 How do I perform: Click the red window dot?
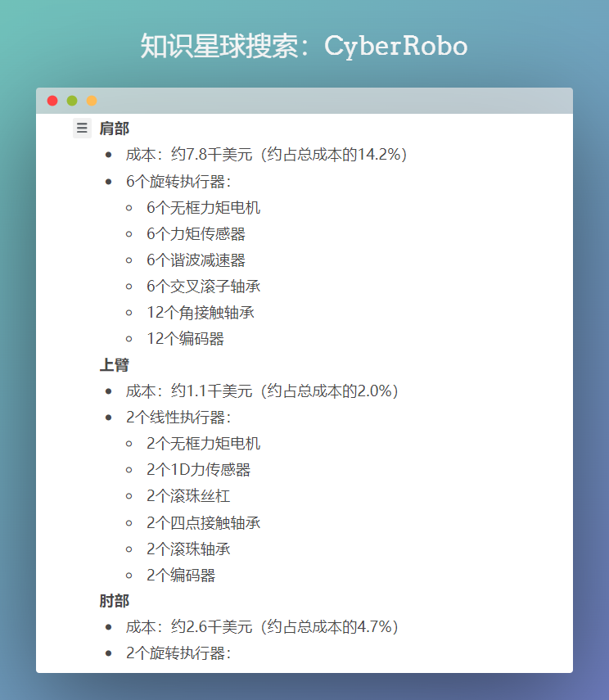point(52,101)
